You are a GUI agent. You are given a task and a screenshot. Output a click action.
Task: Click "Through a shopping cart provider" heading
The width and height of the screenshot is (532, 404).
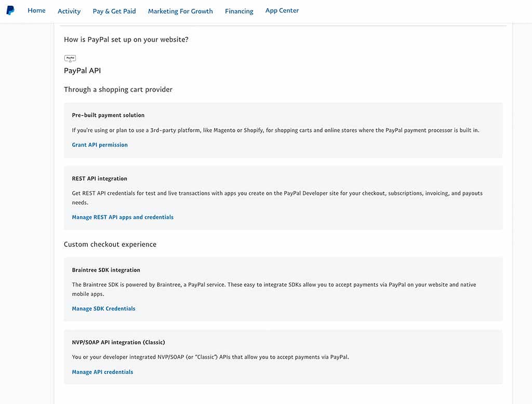point(118,89)
